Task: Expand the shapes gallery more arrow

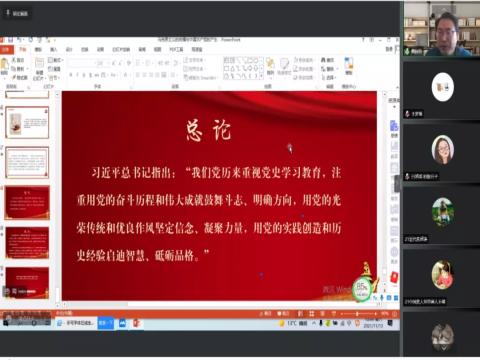Action: (x=261, y=77)
